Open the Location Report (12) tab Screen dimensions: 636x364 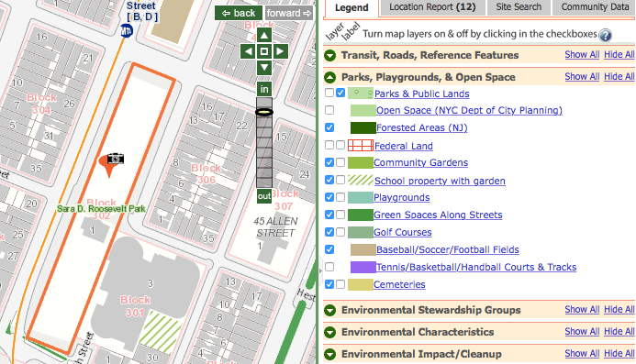(432, 7)
